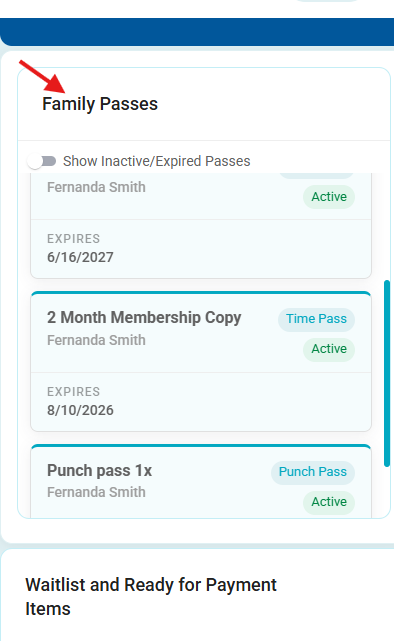Click the passes list vertical scrollbar
Screen dimensions: 394x641
pos(387,373)
